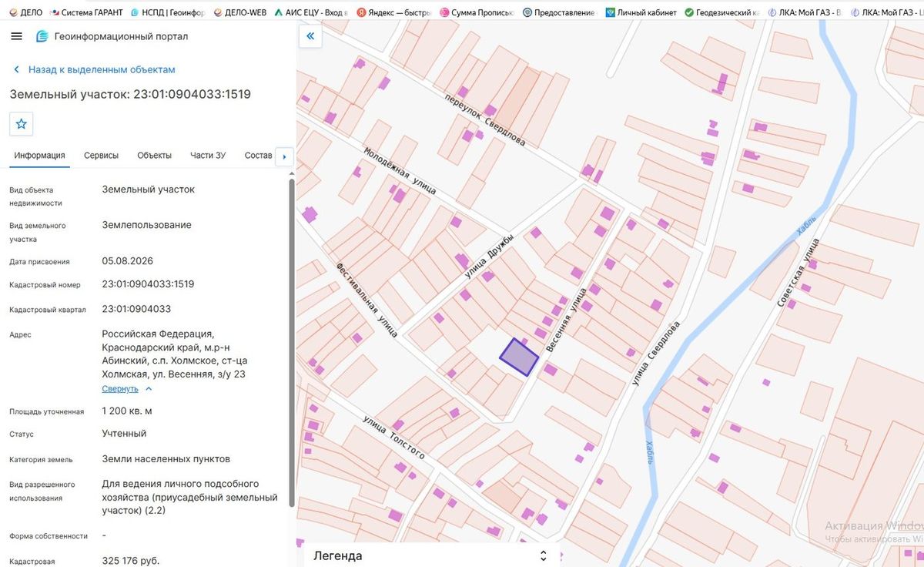The image size is (924, 567).
Task: Click the Весенняя улица map label
Action: point(566,321)
